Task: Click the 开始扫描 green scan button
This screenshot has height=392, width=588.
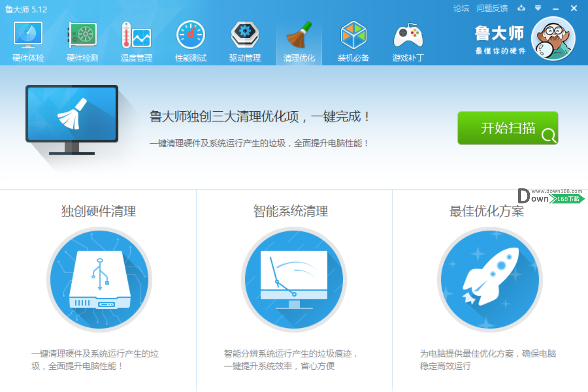Action: point(508,128)
